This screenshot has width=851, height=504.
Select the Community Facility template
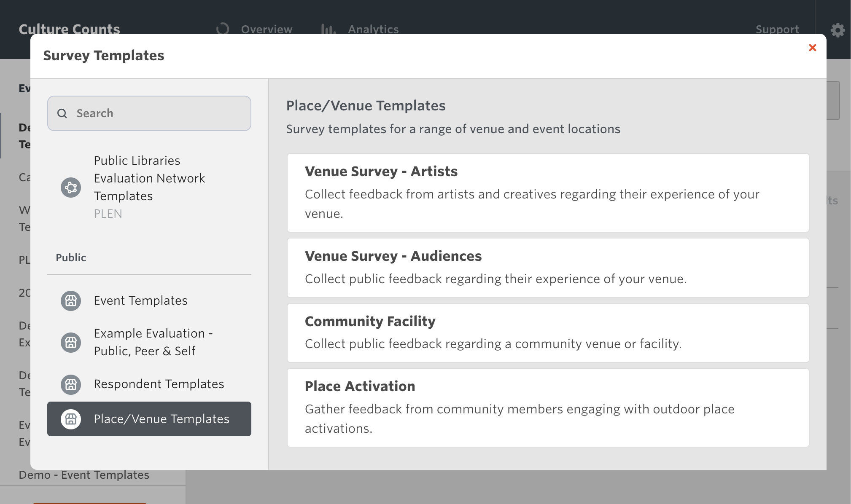[547, 332]
